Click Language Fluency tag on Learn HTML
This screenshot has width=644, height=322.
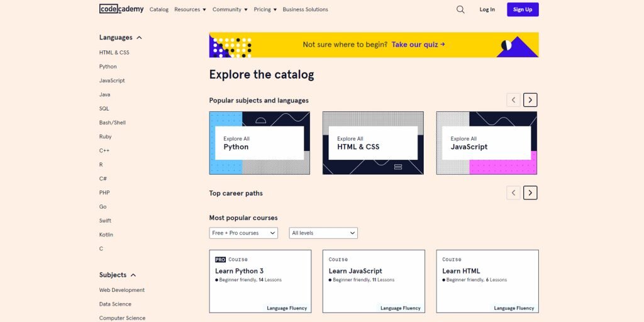(x=514, y=308)
